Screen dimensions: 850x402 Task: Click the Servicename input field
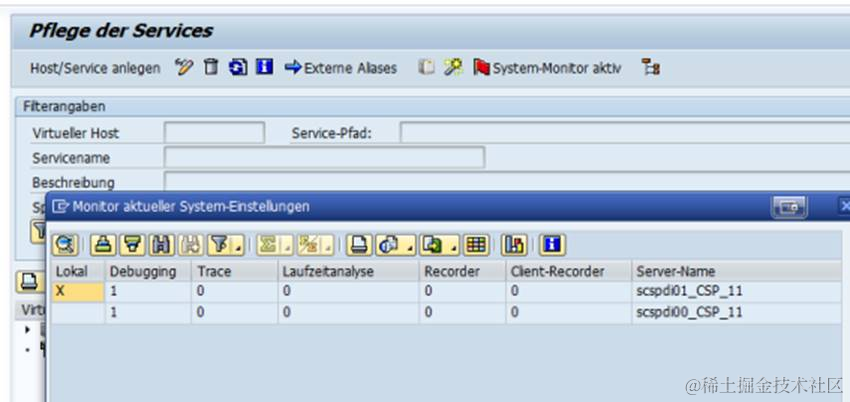[x=324, y=158]
